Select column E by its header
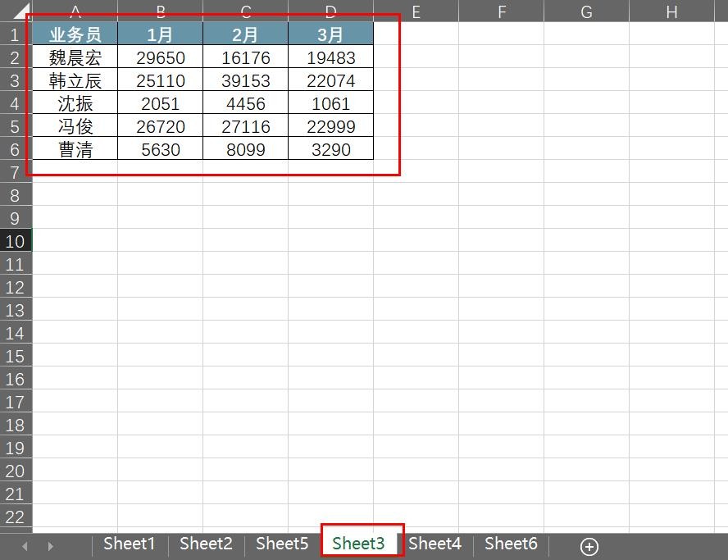Viewport: 728px width, 560px height. coord(416,11)
